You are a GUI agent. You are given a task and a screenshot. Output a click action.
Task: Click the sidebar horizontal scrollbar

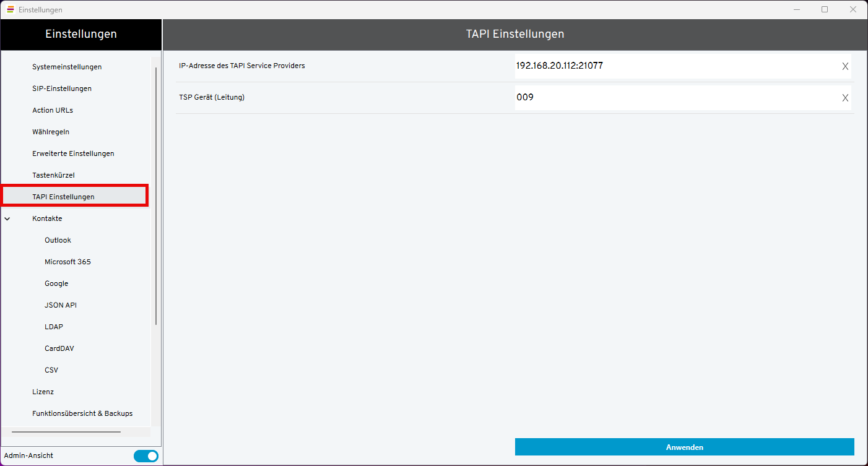[x=66, y=432]
